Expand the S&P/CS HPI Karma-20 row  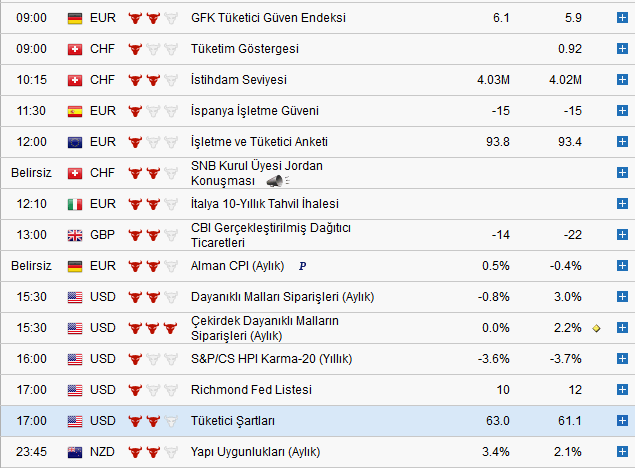pyautogui.click(x=621, y=359)
